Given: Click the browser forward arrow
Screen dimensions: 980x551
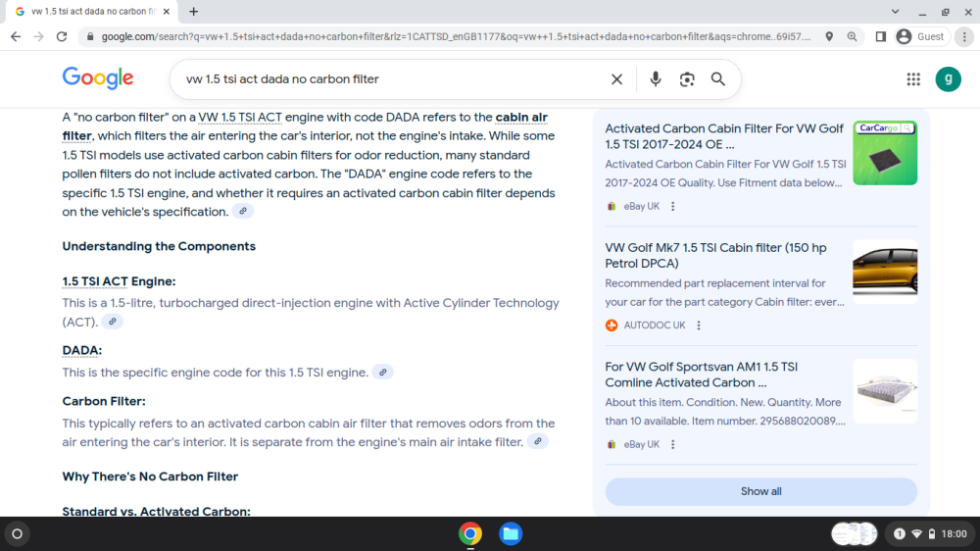Looking at the screenshot, I should 39,37.
